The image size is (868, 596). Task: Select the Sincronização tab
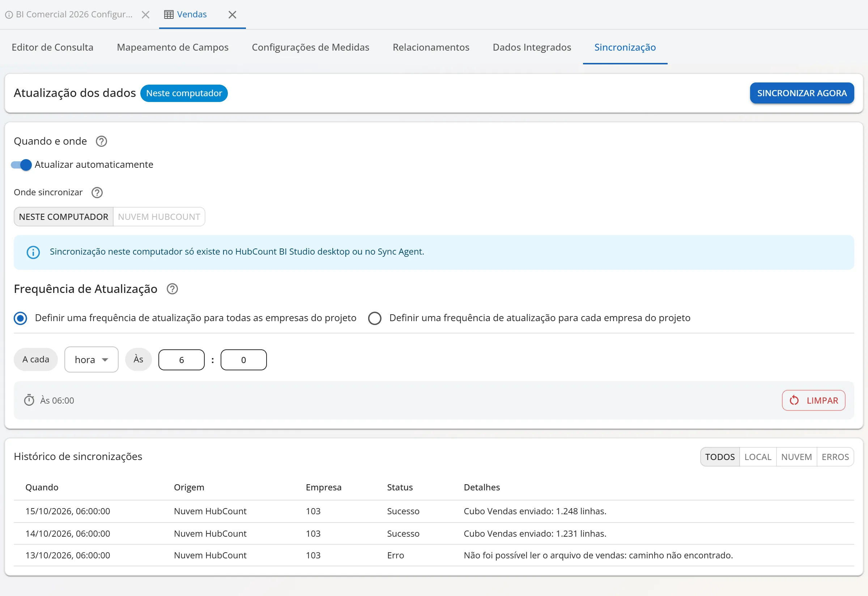click(x=625, y=47)
